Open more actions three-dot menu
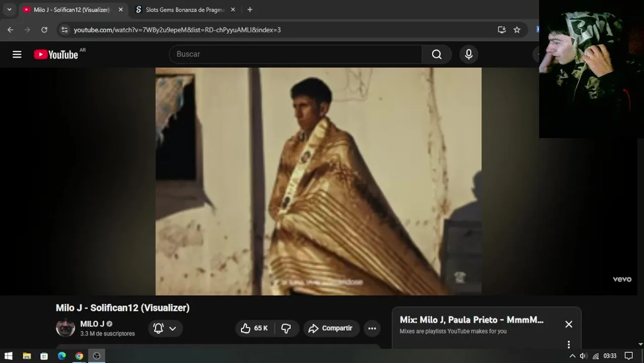Image resolution: width=644 pixels, height=363 pixels. tap(372, 328)
